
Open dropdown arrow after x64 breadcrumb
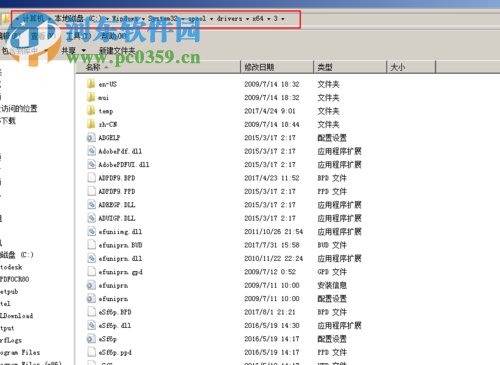click(x=269, y=19)
